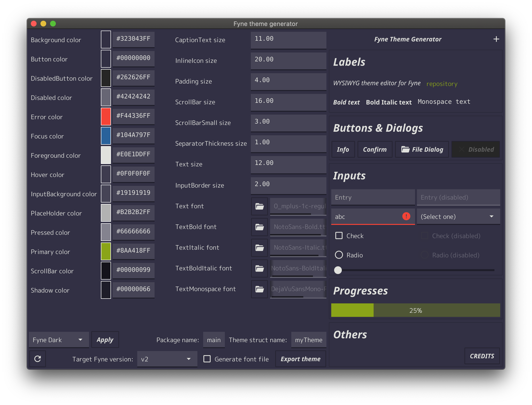This screenshot has height=405, width=532.
Task: Click the Primary color green swatch
Action: 106,251
